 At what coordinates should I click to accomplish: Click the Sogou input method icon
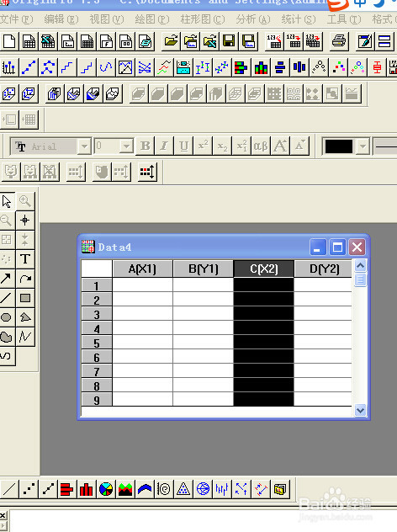pos(338,4)
